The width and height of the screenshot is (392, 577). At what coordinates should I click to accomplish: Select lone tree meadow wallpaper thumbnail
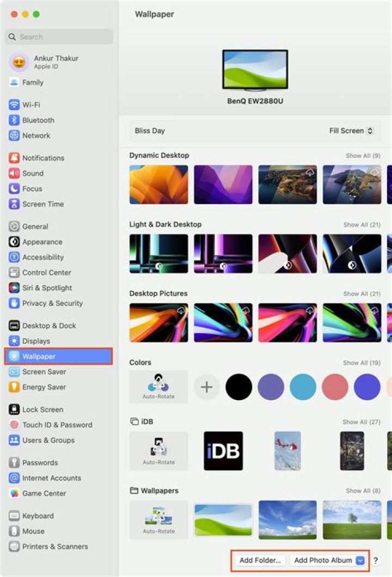tap(352, 520)
